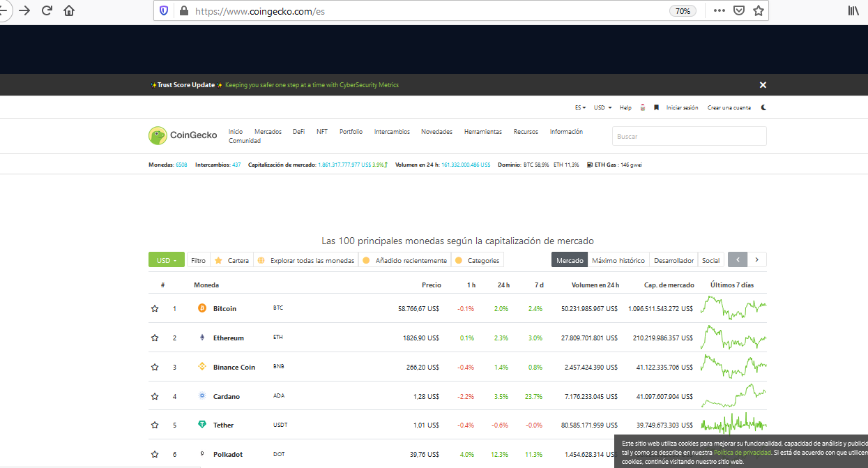The height and width of the screenshot is (468, 868).
Task: Click the CoinGecko logo
Action: point(183,135)
